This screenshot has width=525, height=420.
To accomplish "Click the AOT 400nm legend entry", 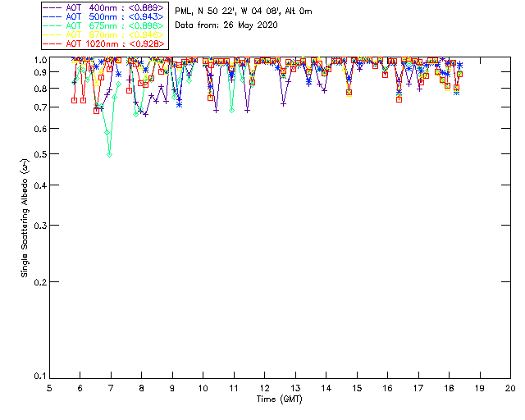I will click(103, 7).
